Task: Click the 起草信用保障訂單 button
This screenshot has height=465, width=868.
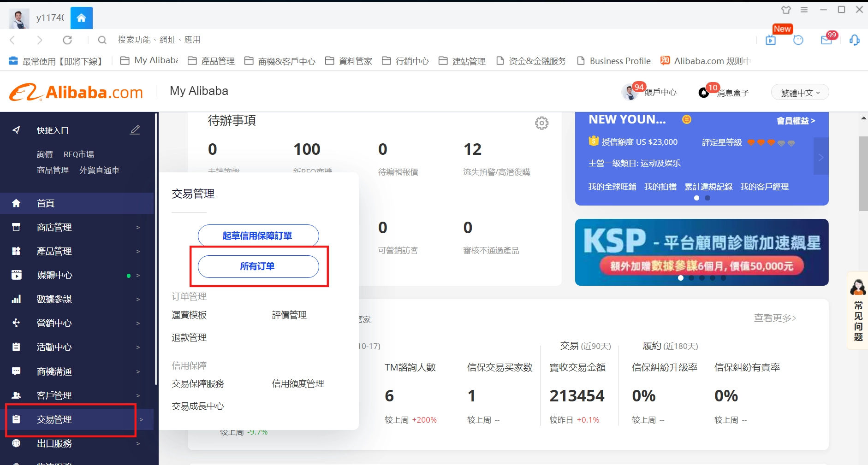Action: [258, 235]
